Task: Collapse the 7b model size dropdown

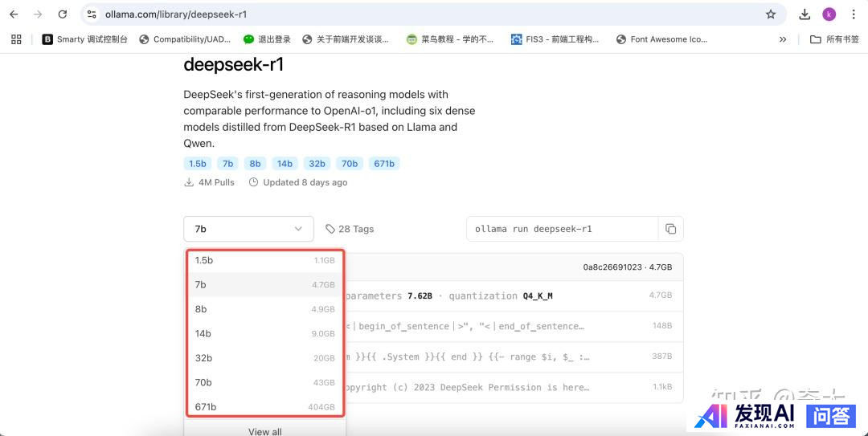Action: click(248, 229)
